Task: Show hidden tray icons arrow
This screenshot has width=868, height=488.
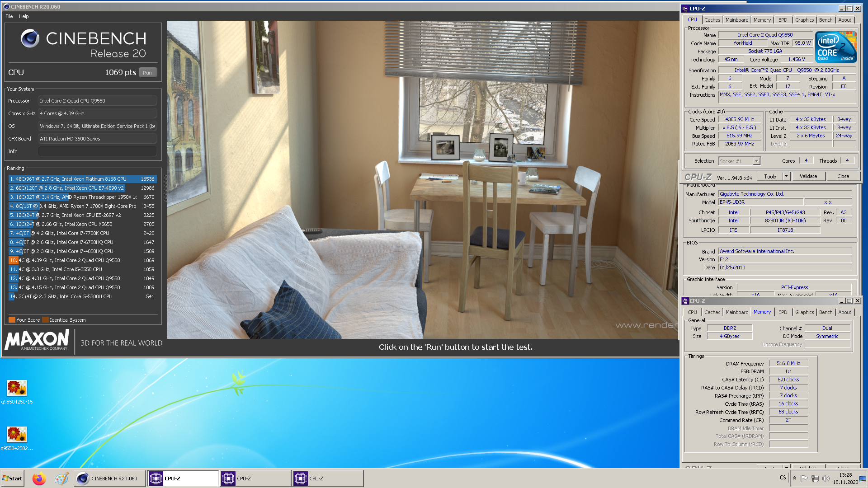Action: click(x=794, y=478)
